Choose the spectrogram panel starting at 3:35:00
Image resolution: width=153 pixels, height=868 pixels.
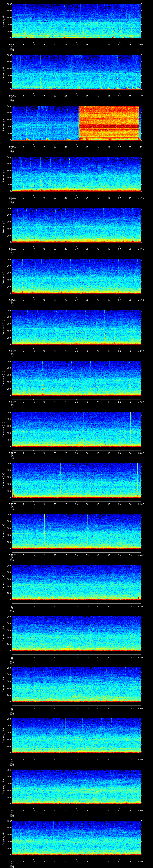pyautogui.click(x=77, y=327)
